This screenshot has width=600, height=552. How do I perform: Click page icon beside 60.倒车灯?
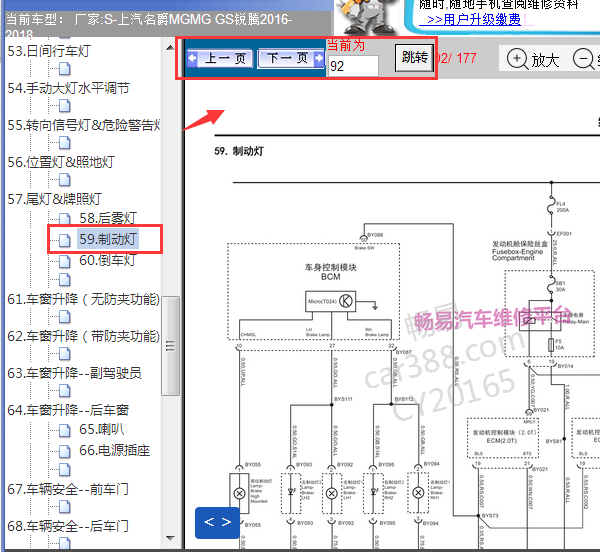point(65,262)
